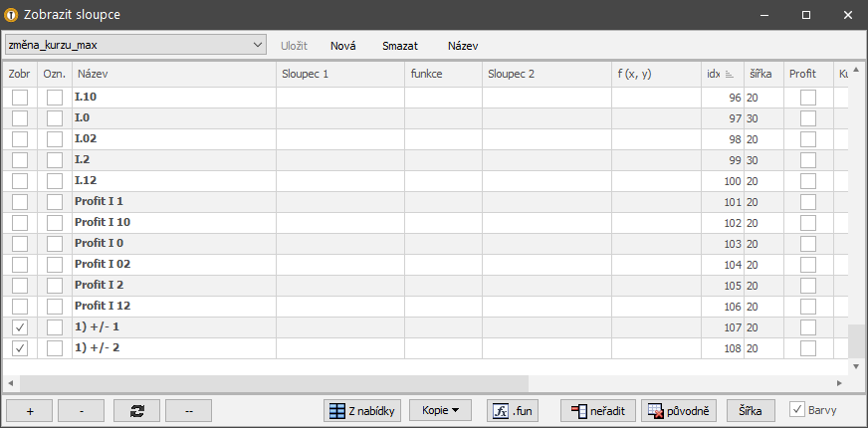Click Název in the top toolbar
Image resolution: width=868 pixels, height=428 pixels.
(463, 46)
